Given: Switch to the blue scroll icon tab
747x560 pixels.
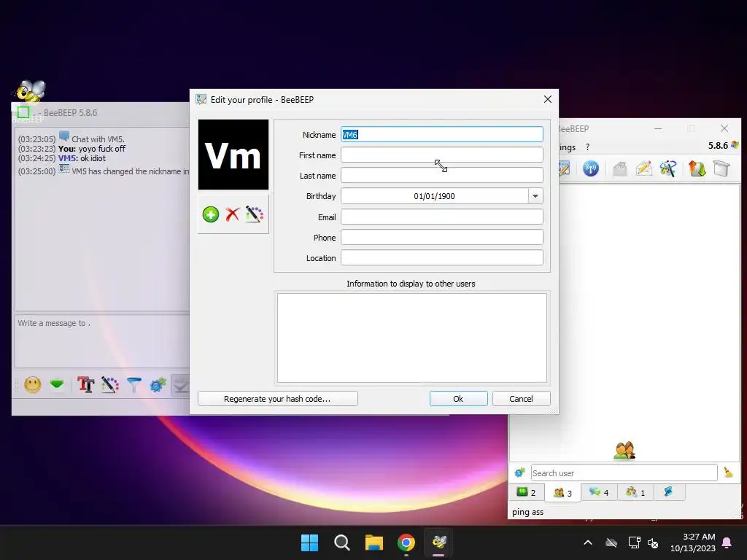Looking at the screenshot, I should pyautogui.click(x=668, y=492).
